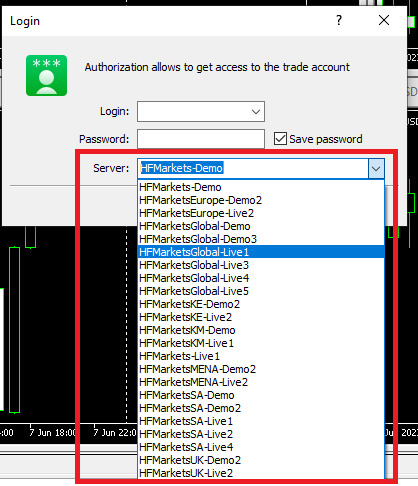The image size is (418, 486).
Task: Close the Login dialog
Action: tap(384, 20)
